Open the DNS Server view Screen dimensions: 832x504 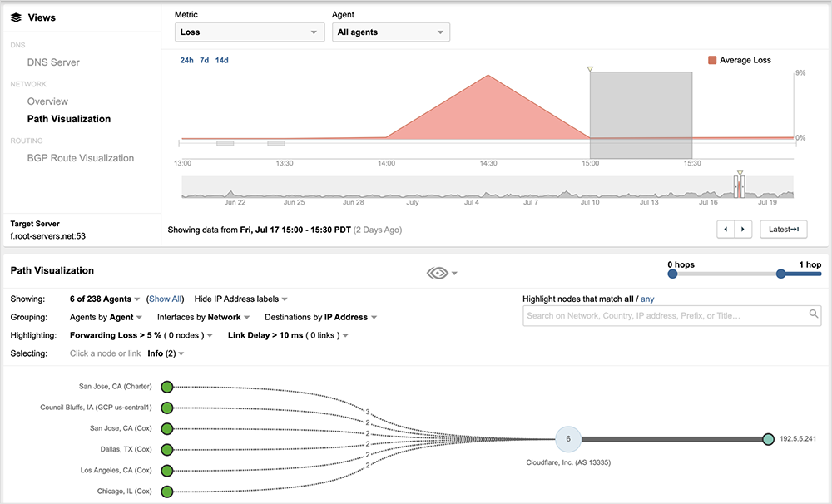(53, 62)
